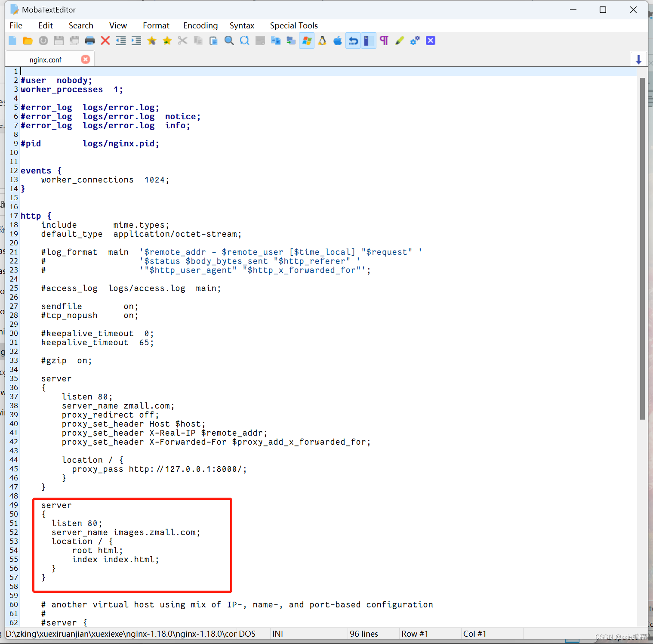The width and height of the screenshot is (653, 644).
Task: Click the Save All icon
Action: coord(74,41)
